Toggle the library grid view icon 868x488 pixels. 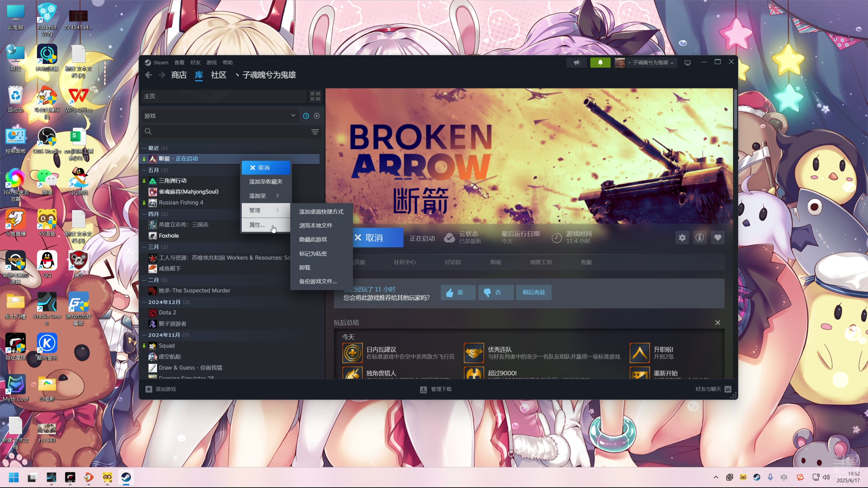[x=315, y=96]
